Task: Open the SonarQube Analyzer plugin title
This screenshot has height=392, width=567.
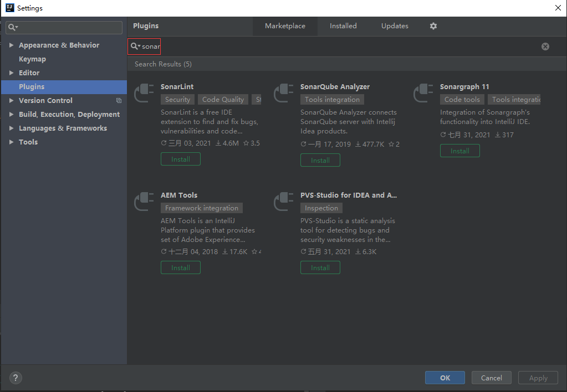Action: click(x=335, y=87)
